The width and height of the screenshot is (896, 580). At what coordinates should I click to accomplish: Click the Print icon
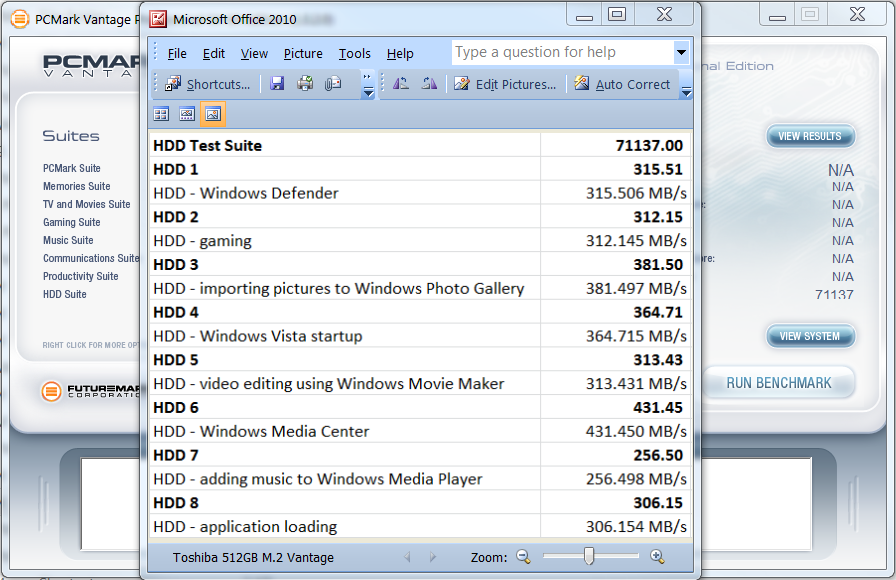(x=305, y=84)
